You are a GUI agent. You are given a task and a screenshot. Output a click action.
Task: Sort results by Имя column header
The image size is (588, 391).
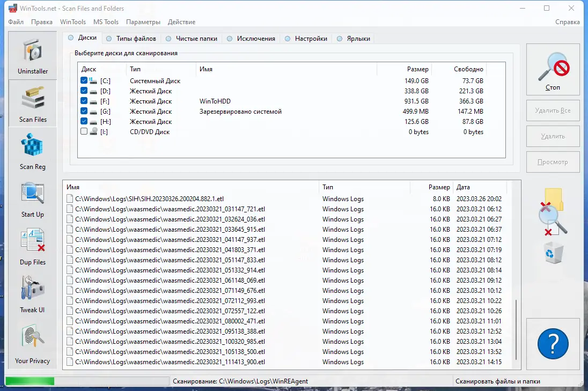pyautogui.click(x=191, y=187)
